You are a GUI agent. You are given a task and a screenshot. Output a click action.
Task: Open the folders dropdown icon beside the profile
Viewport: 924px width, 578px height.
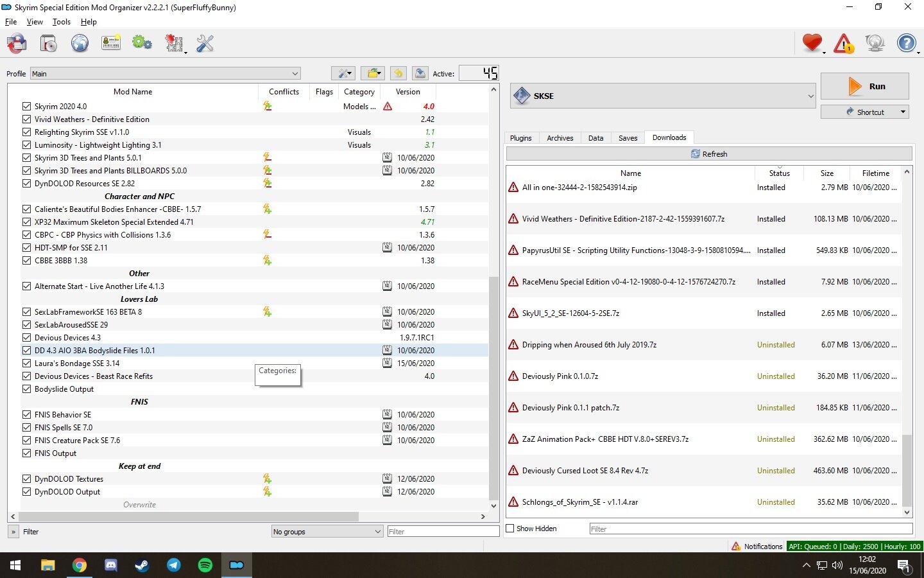[372, 73]
